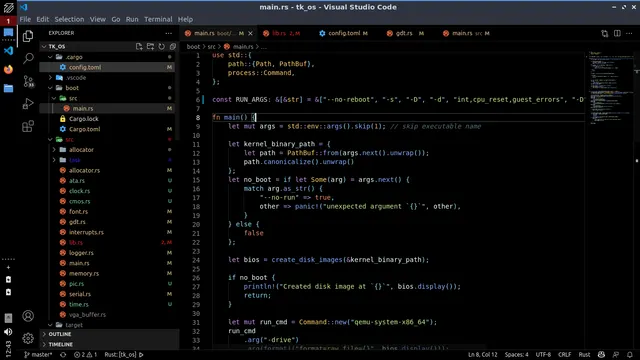Screen dimensions: 640x360
Task: Click the master branch indicator
Action: [38, 355]
